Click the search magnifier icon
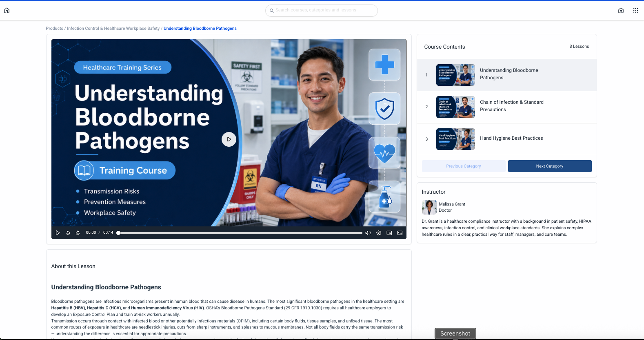 (271, 11)
